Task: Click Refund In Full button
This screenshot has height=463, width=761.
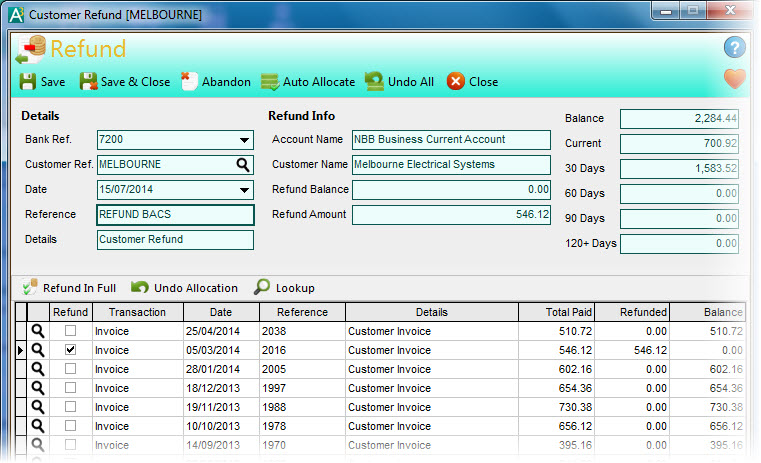Action: click(x=68, y=288)
